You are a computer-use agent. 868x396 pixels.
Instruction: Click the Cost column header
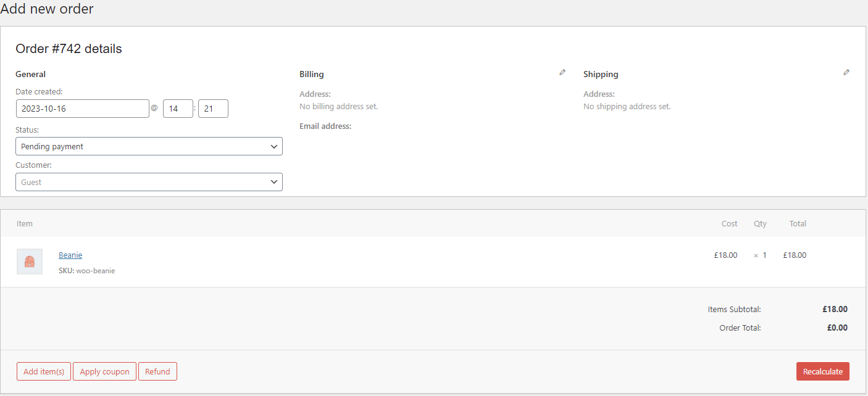coord(729,223)
